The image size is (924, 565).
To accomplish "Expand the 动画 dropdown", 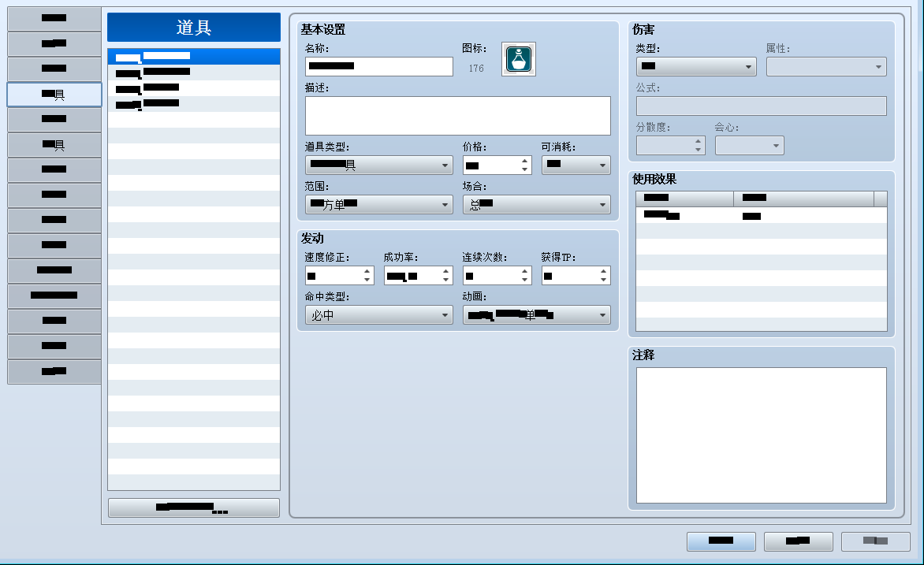I will (536, 314).
